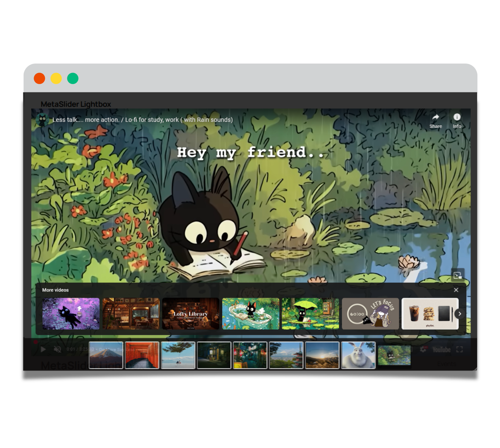The height and width of the screenshot is (448, 500).
Task: Pick the white bunny slide thumbnail
Action: coord(358,355)
